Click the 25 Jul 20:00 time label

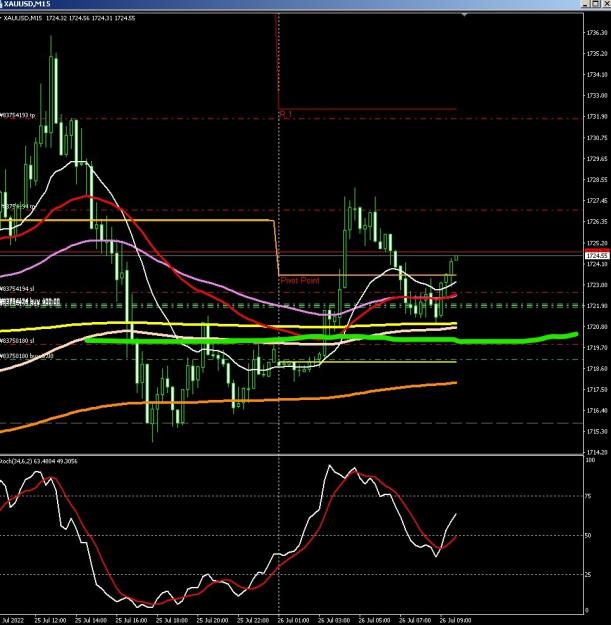click(x=212, y=620)
